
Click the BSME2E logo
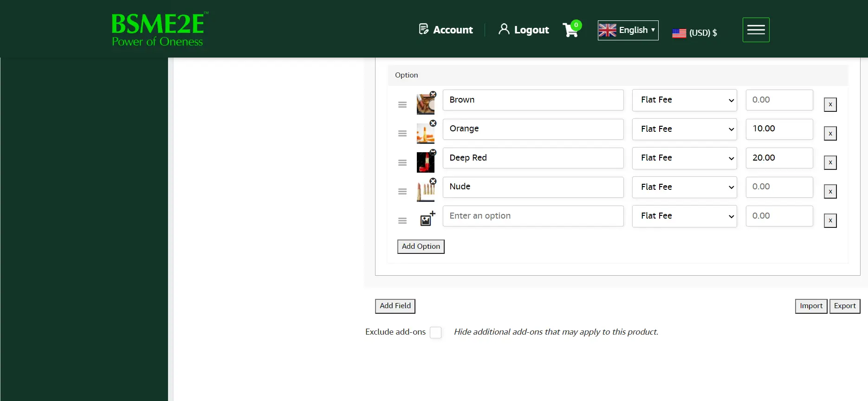tap(160, 29)
